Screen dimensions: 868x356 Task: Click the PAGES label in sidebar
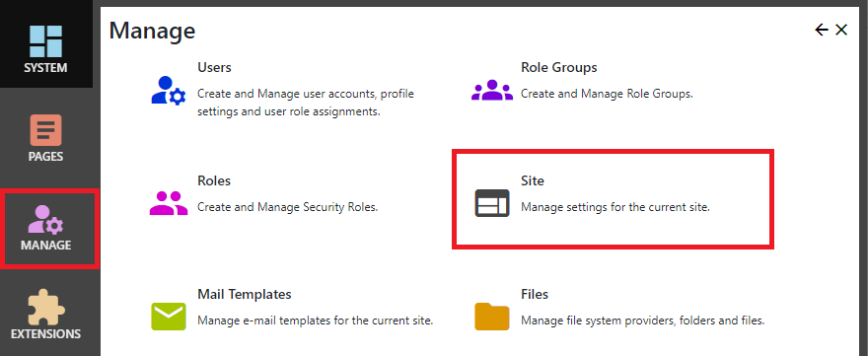(x=46, y=157)
